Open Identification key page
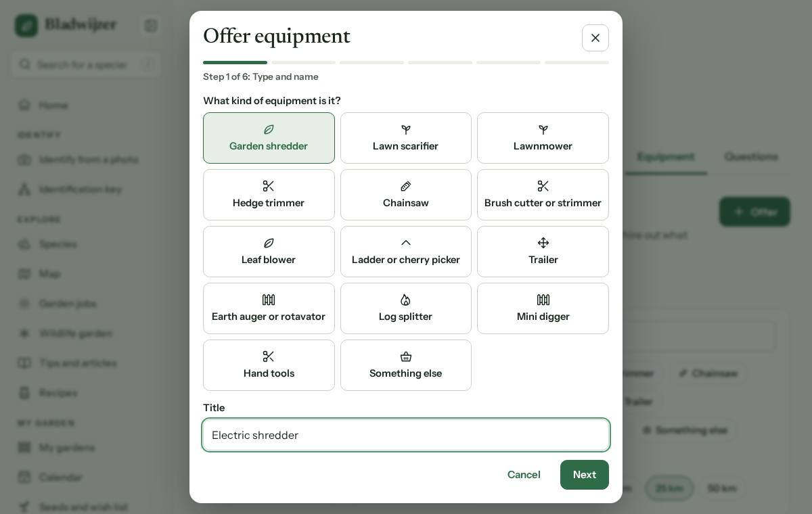812x514 pixels. coord(86,189)
